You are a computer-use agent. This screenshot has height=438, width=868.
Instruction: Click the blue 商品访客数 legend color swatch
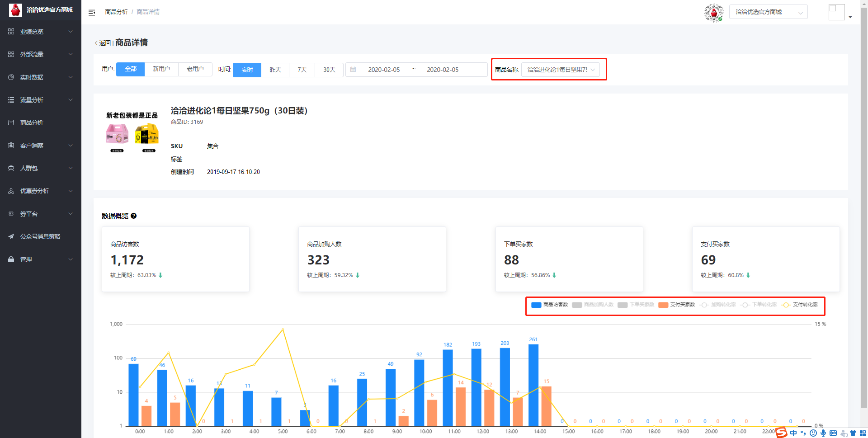coord(536,305)
